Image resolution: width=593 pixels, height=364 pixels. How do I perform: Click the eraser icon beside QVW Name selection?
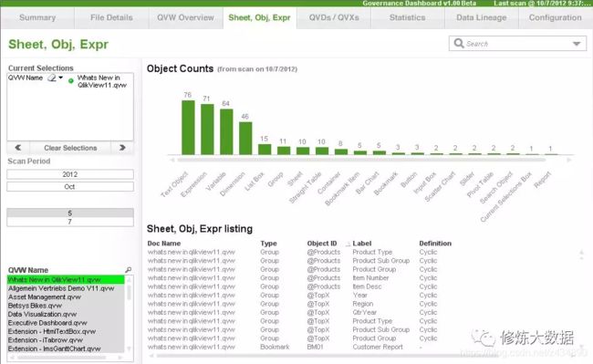point(51,78)
